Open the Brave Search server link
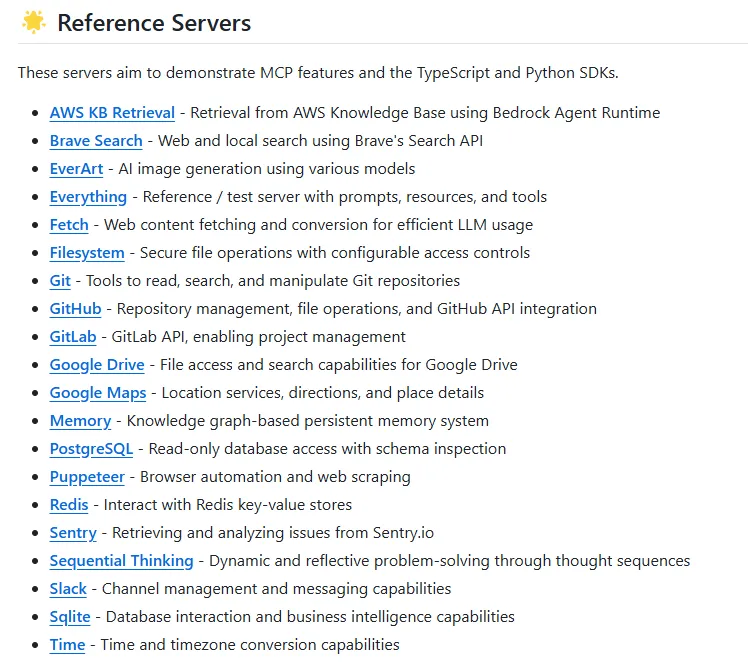This screenshot has height=662, width=748. pos(96,141)
